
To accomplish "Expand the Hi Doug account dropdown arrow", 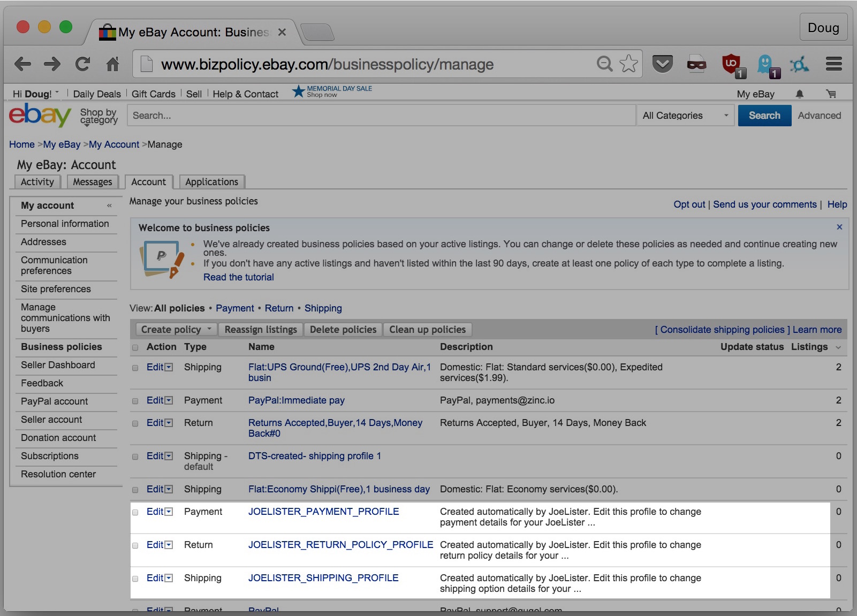I will click(57, 92).
